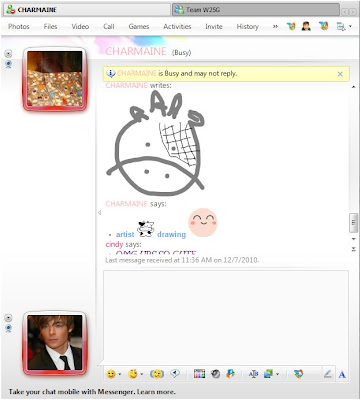Expand the background picture dropdown arrow
The image size is (361, 400).
tap(277, 374)
